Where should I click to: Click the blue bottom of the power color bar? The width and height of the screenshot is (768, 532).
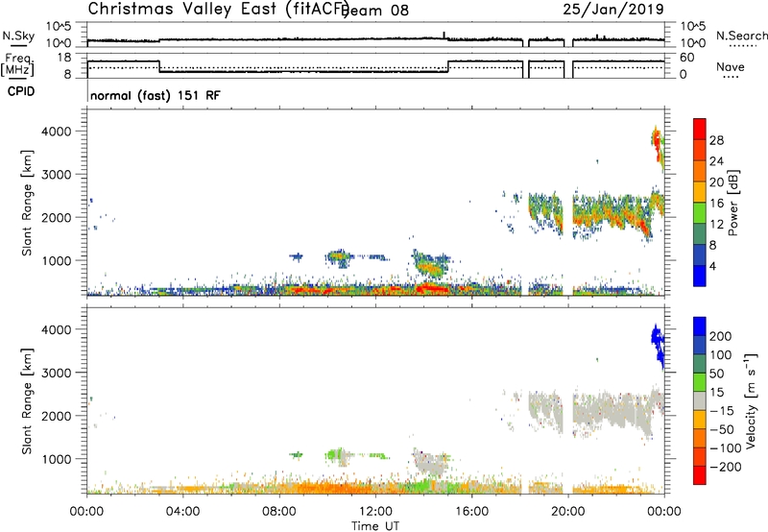tap(700, 276)
